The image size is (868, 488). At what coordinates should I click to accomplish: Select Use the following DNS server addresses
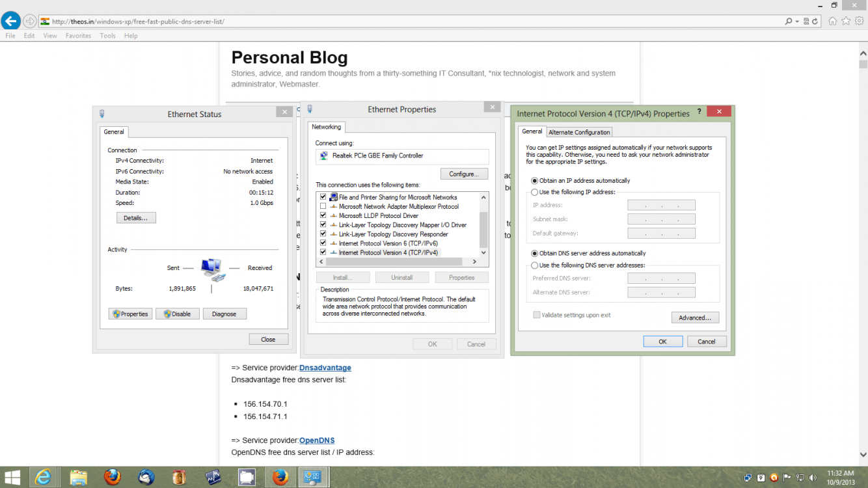coord(535,265)
